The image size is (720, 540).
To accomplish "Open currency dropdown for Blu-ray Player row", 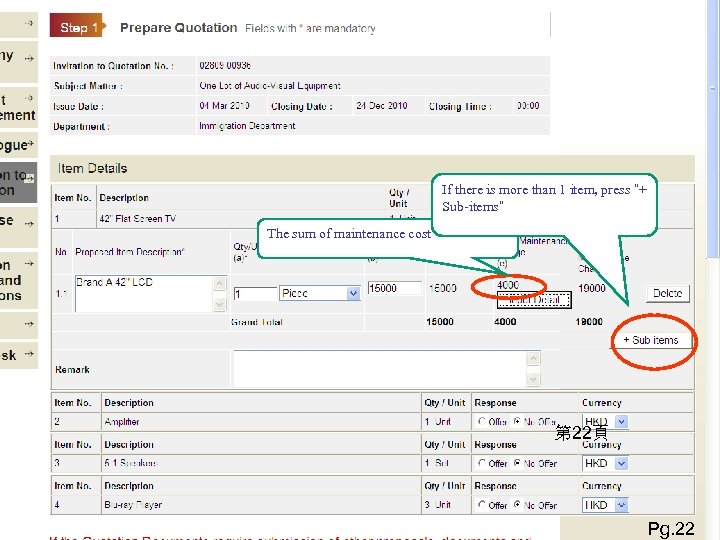I will point(621,505).
